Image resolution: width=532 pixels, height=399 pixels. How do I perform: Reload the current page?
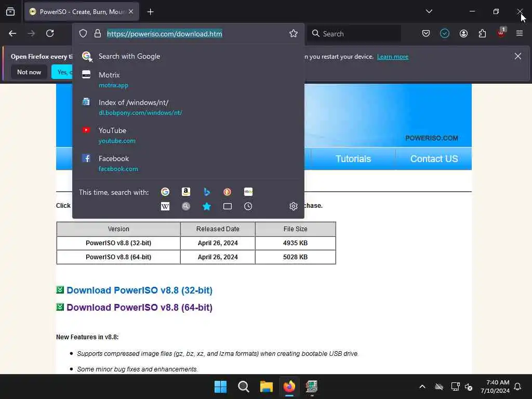pos(50,33)
